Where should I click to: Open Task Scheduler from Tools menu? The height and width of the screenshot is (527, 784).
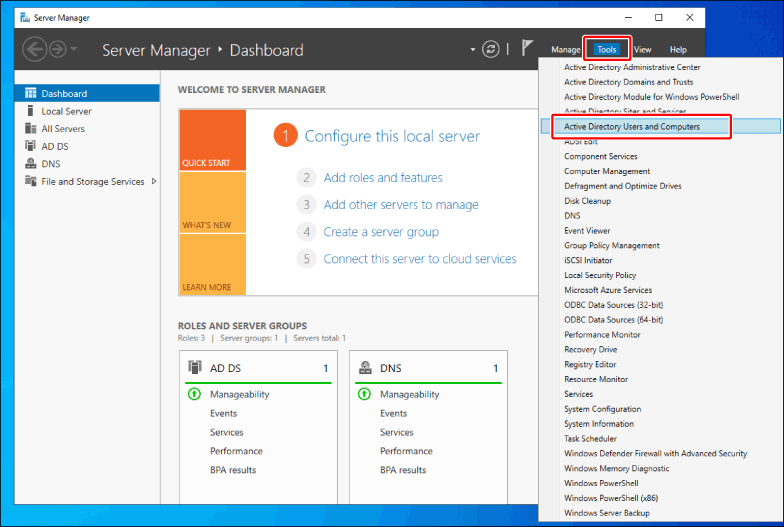[x=590, y=438]
